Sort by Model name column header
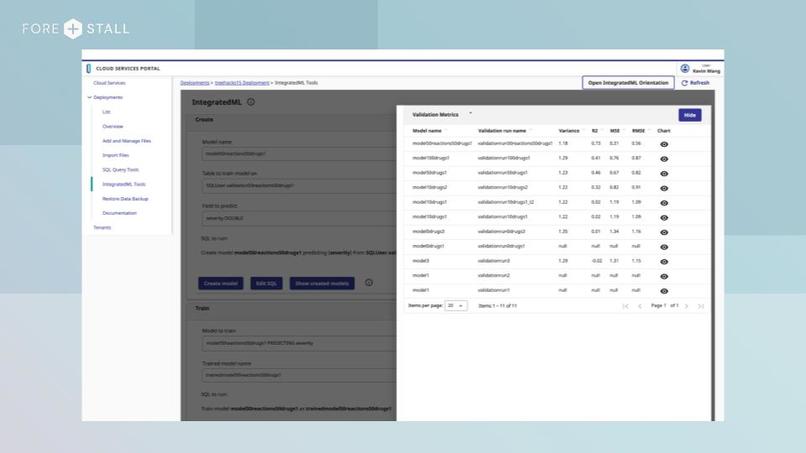 [x=427, y=131]
